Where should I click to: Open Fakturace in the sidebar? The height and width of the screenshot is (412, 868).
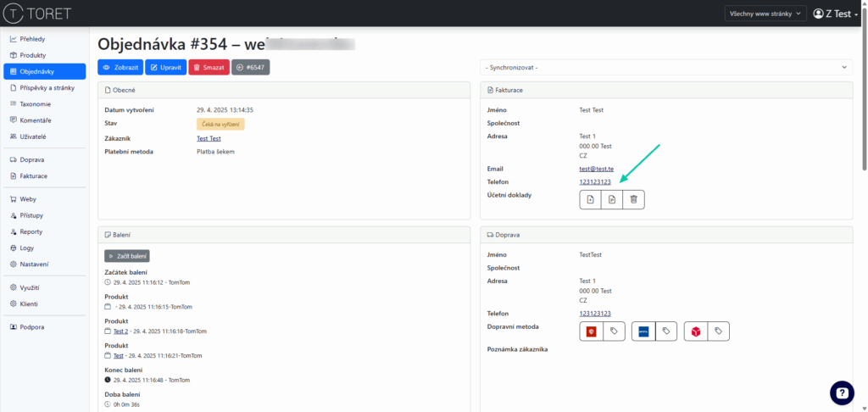coord(34,175)
